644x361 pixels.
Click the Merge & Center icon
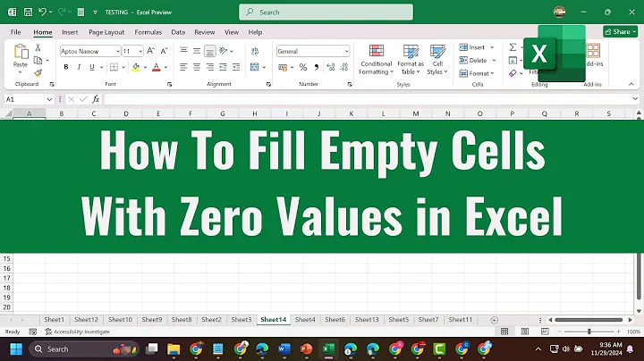pyautogui.click(x=255, y=67)
